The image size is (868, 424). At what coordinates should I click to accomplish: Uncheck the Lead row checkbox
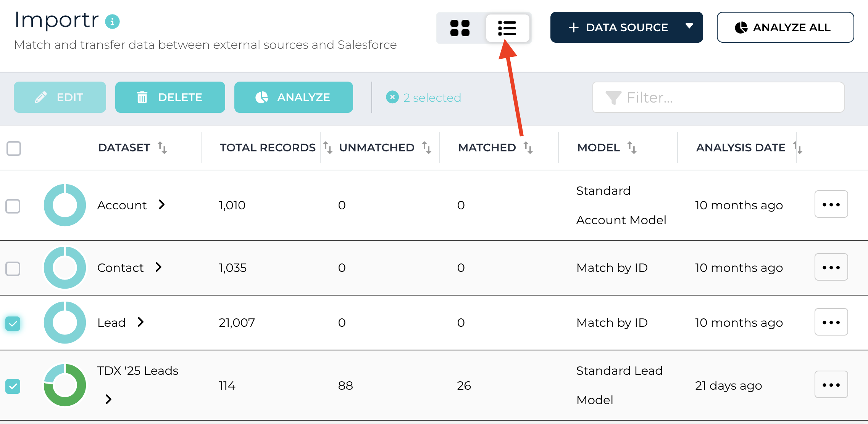(x=13, y=323)
